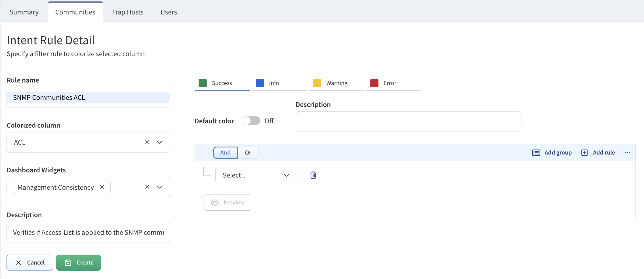Select the And logical operator
Screen dimensions: 644x279
225,153
